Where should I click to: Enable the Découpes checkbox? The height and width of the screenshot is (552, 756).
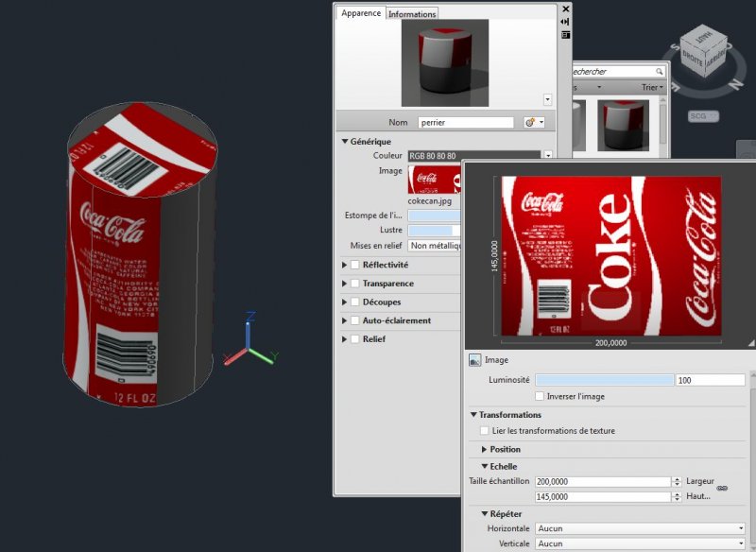(355, 302)
